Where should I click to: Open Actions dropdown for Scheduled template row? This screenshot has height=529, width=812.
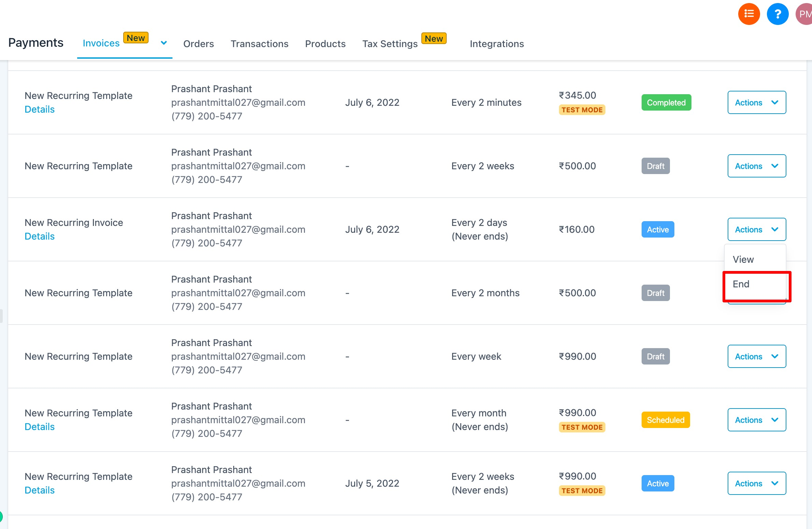click(x=756, y=420)
